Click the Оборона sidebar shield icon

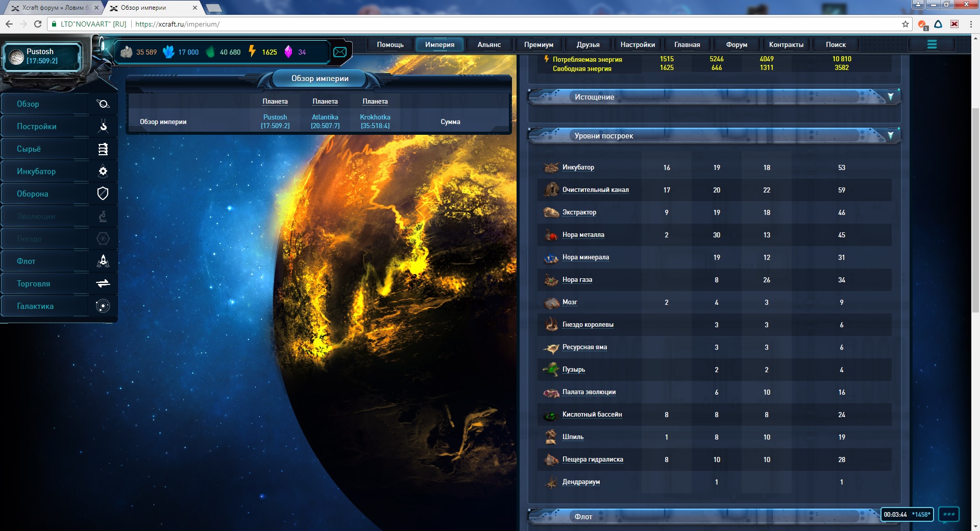[103, 194]
